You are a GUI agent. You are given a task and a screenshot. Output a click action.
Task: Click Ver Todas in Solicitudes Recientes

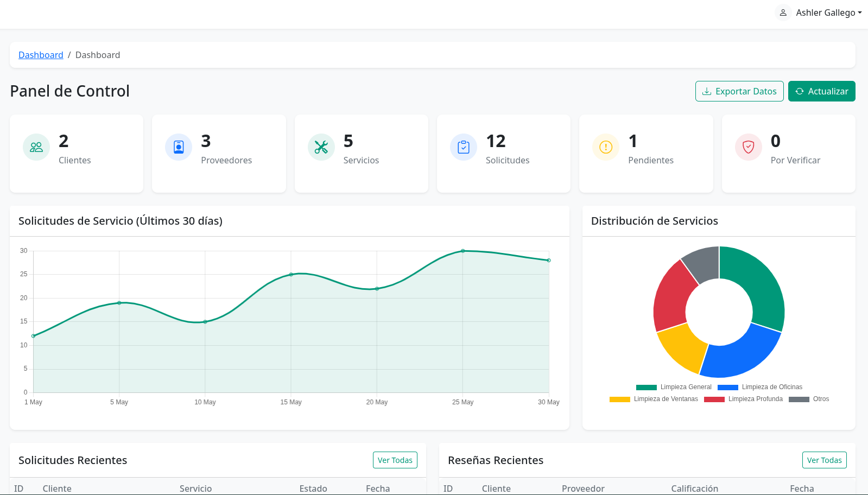pyautogui.click(x=395, y=460)
